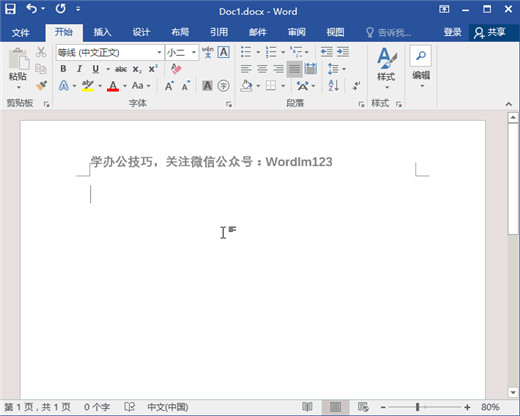Click the 登录 sign-in link
The width and height of the screenshot is (520, 416).
[x=452, y=32]
